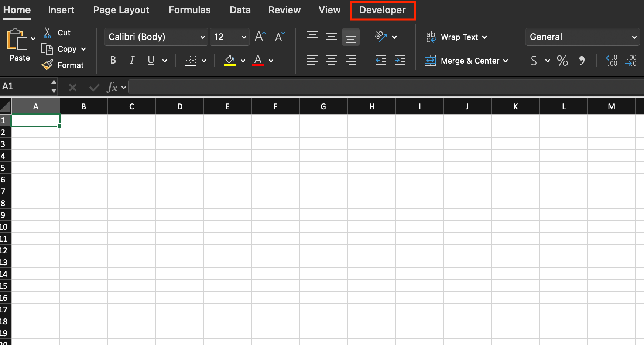This screenshot has height=345, width=644.
Task: Click the Merge & Center icon
Action: tap(430, 61)
